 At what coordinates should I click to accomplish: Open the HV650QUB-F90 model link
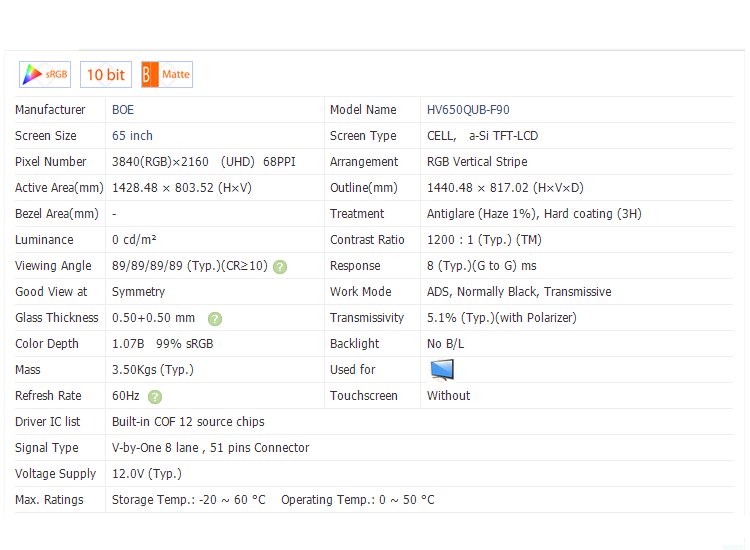click(467, 110)
